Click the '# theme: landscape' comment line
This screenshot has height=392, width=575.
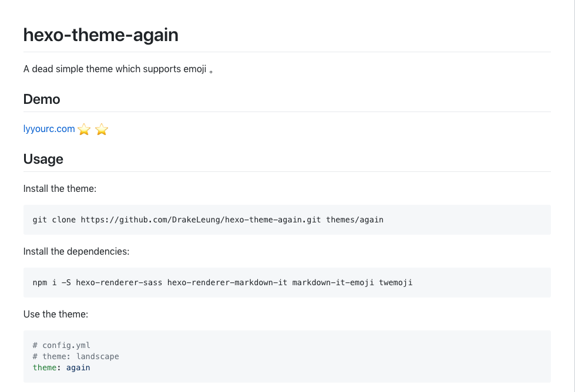(76, 356)
